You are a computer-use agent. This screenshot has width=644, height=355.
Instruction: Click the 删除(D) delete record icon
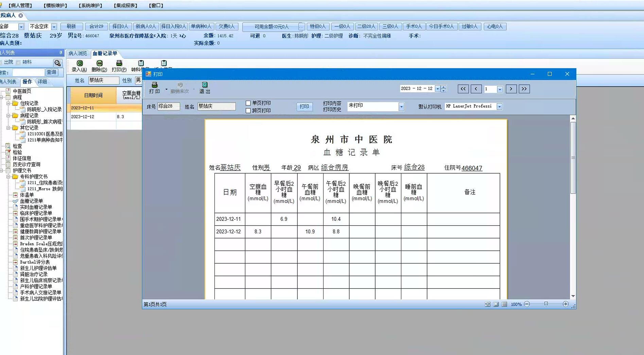(x=99, y=63)
